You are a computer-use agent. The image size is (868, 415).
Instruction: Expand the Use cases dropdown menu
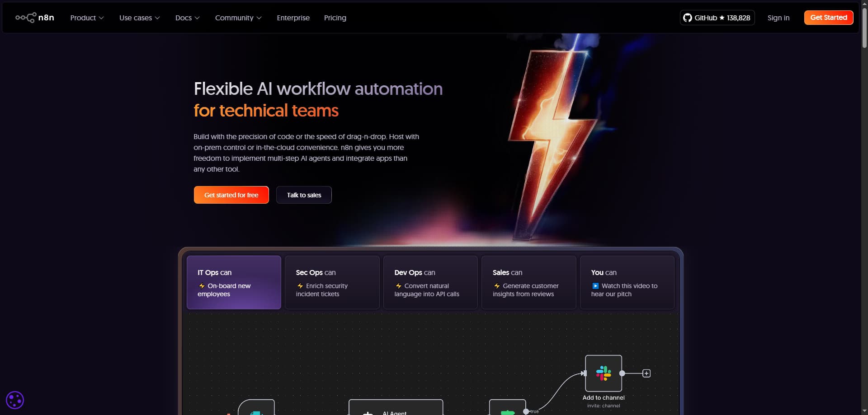(139, 18)
